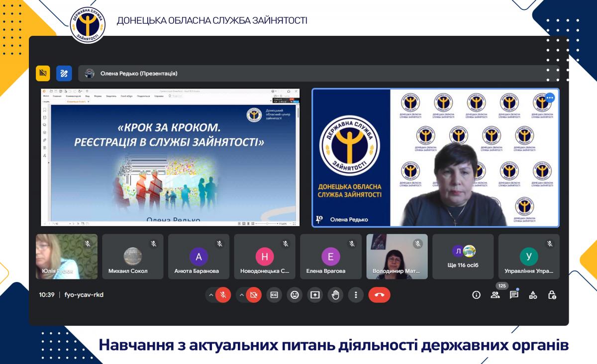
Task: Show the participants list with 125 badge
Action: coord(495,295)
